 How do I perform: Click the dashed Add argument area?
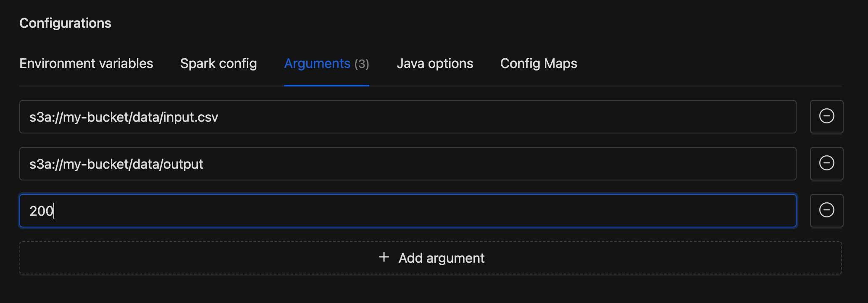[432, 258]
